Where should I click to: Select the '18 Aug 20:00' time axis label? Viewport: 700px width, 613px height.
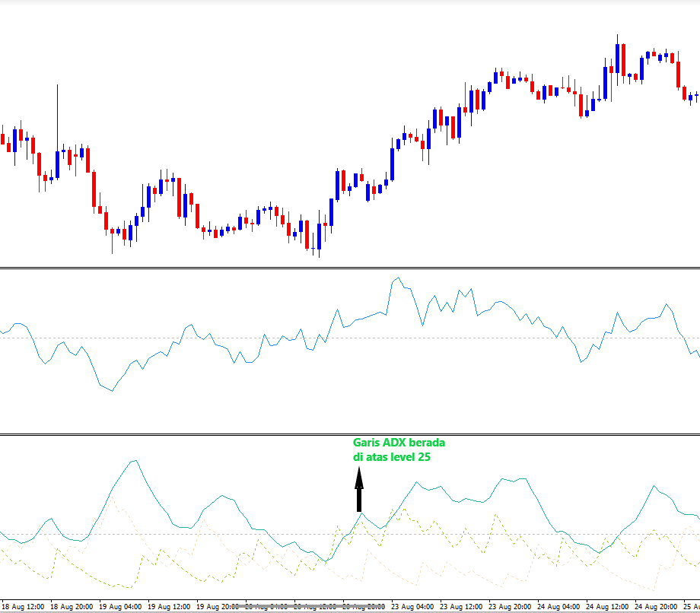pos(72,607)
